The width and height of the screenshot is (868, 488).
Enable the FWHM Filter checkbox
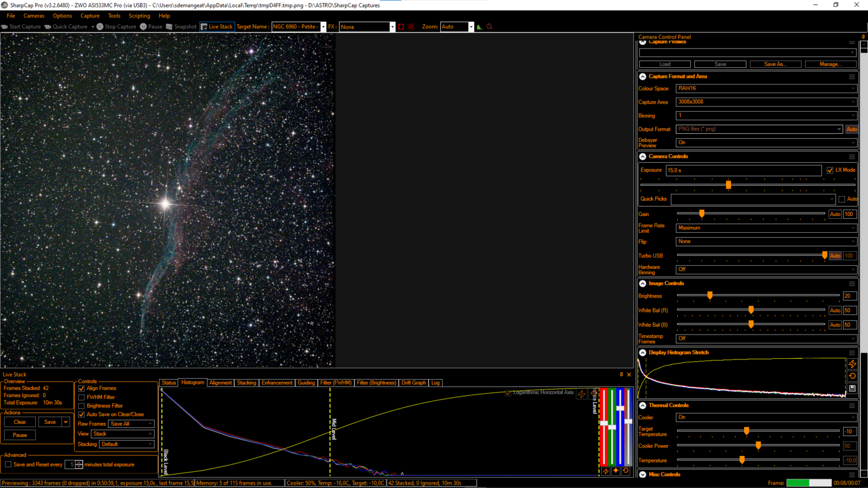pos(82,397)
